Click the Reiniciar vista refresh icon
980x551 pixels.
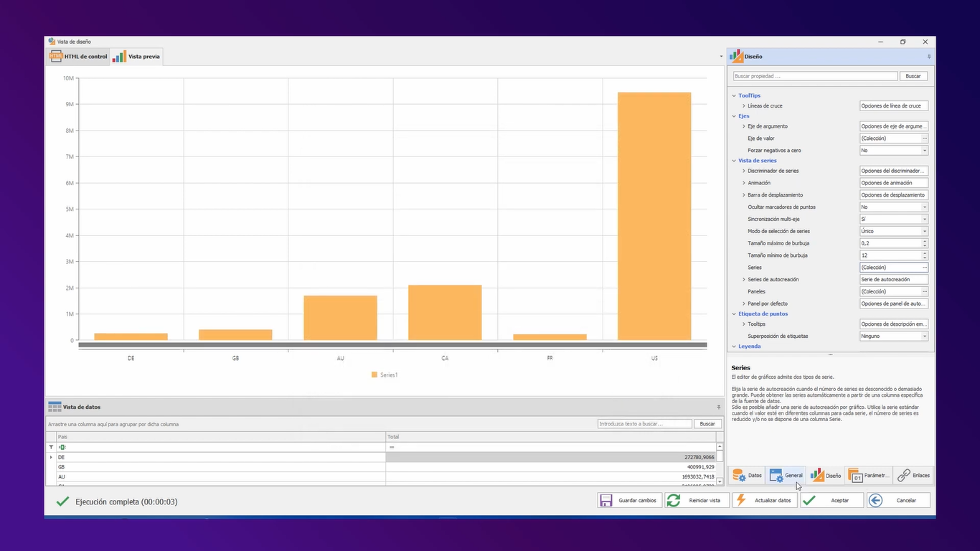(673, 500)
